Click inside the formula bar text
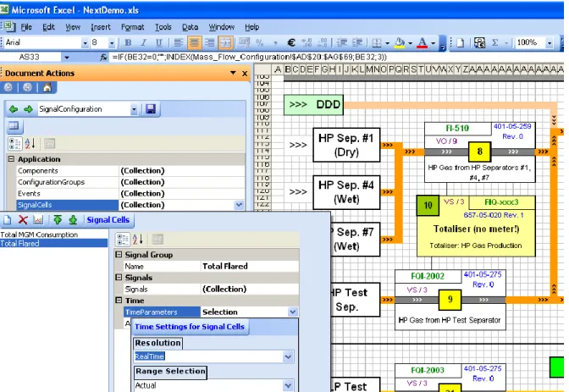569x392 pixels. tap(250, 57)
